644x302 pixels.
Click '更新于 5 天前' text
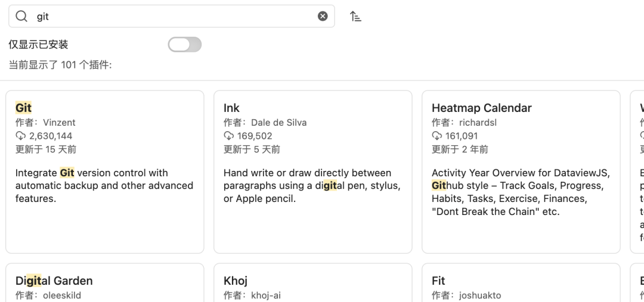pos(252,150)
